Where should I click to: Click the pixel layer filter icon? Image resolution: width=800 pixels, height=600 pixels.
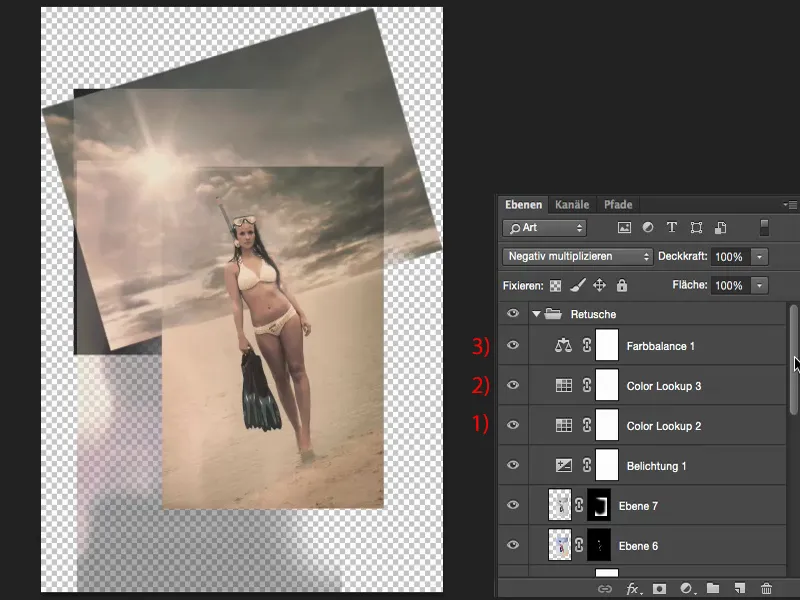click(625, 228)
